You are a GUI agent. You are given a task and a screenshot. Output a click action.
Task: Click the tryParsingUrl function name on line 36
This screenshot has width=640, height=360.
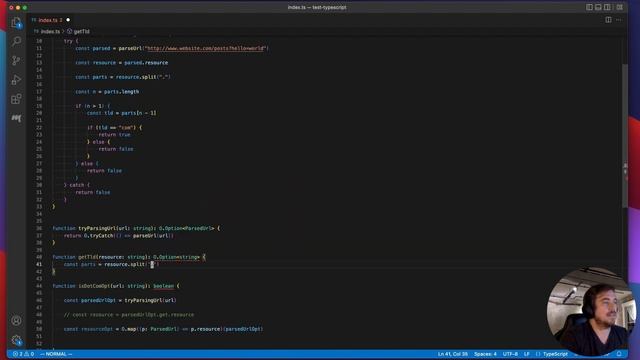coord(97,228)
